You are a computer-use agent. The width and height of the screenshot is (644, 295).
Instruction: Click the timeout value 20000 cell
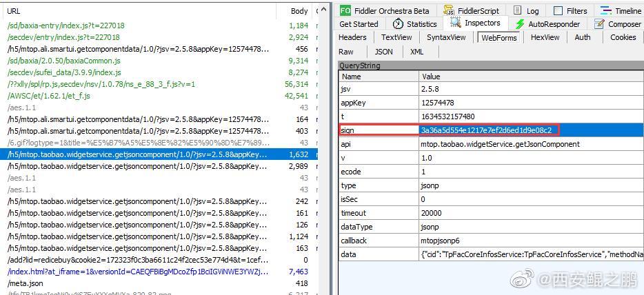(x=531, y=213)
